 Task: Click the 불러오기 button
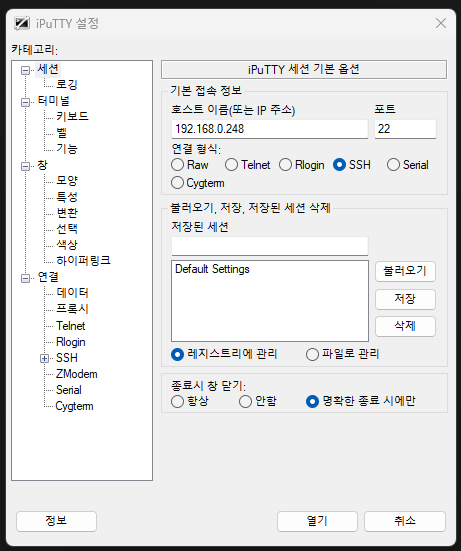pos(405,271)
